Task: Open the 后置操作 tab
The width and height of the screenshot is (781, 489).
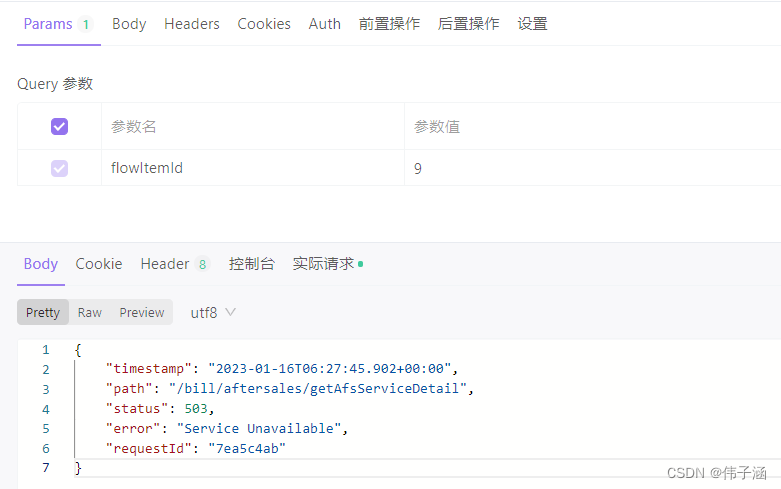Action: click(468, 24)
